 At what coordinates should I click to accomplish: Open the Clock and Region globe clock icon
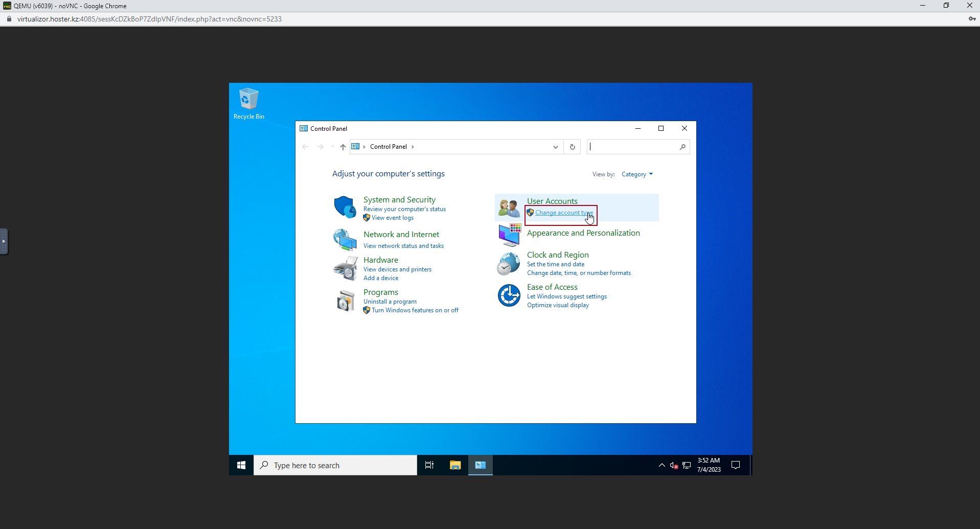(509, 264)
